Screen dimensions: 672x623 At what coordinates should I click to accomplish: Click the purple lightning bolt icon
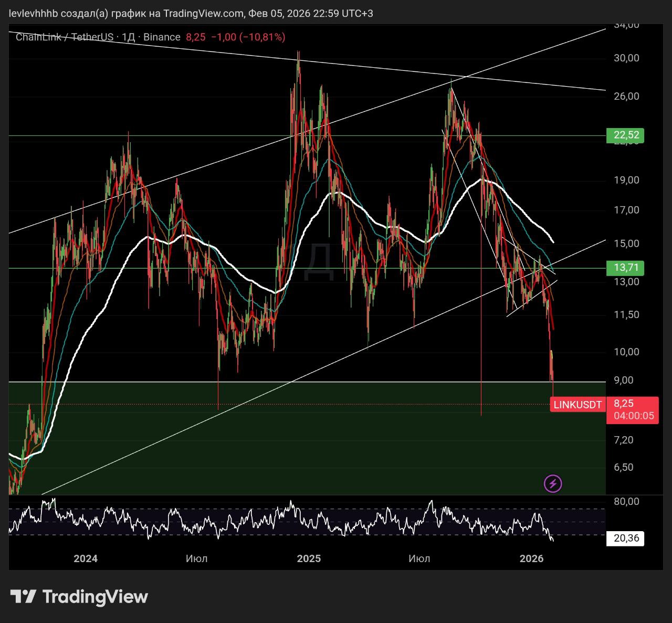[553, 483]
